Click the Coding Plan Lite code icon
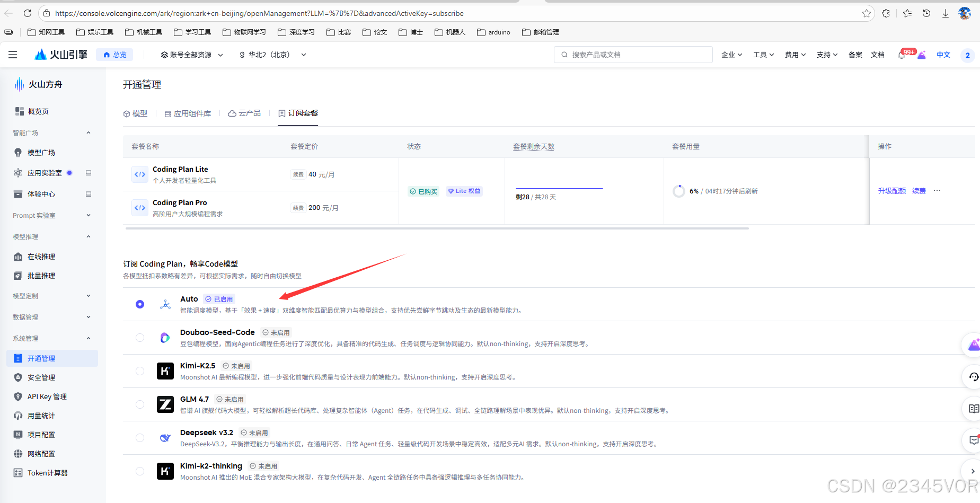Screen dimensions: 980x503 140,174
